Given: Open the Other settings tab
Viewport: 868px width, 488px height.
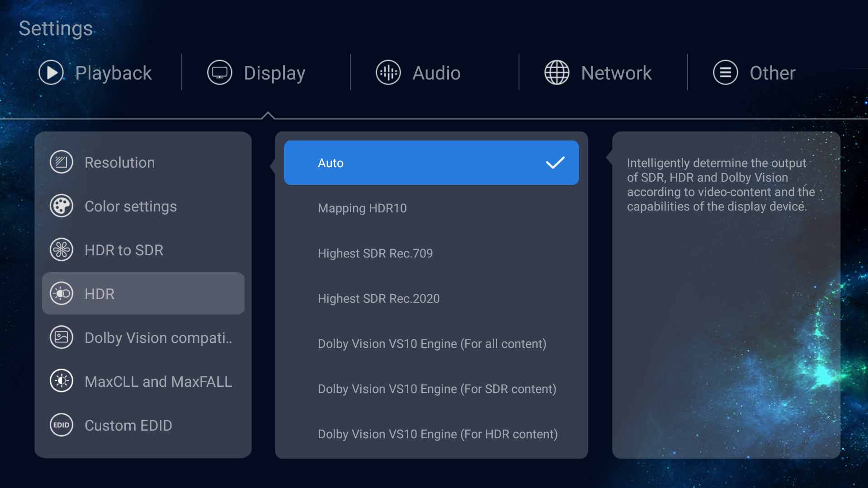Looking at the screenshot, I should pyautogui.click(x=754, y=73).
